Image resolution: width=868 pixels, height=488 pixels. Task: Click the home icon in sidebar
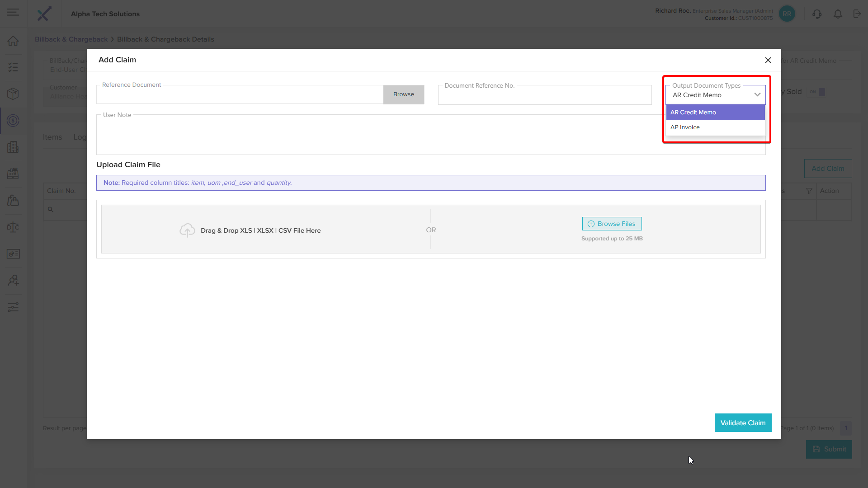(x=13, y=41)
